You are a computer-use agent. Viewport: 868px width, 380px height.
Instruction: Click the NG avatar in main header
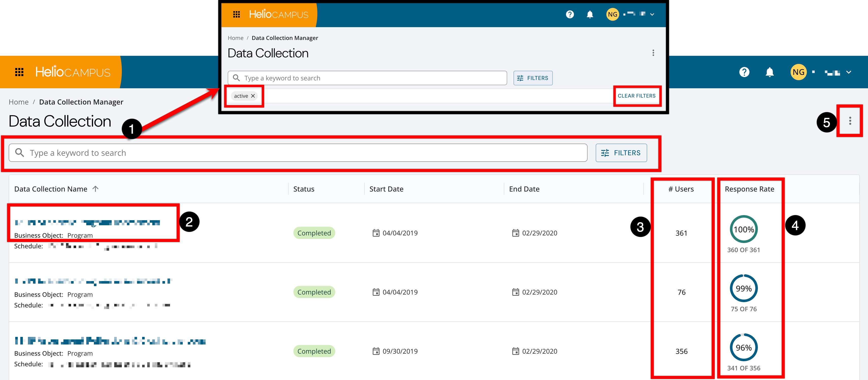pyautogui.click(x=798, y=72)
